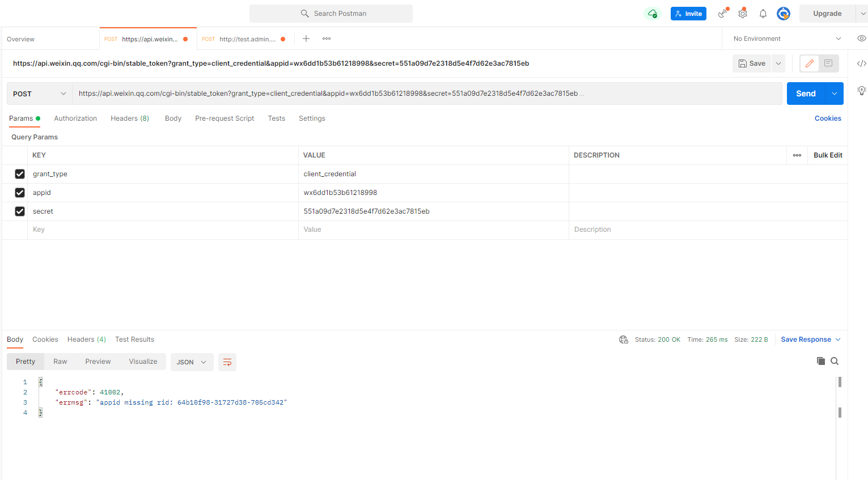This screenshot has height=480, width=868.
Task: Open the satellite capture requests icon
Action: (x=723, y=14)
